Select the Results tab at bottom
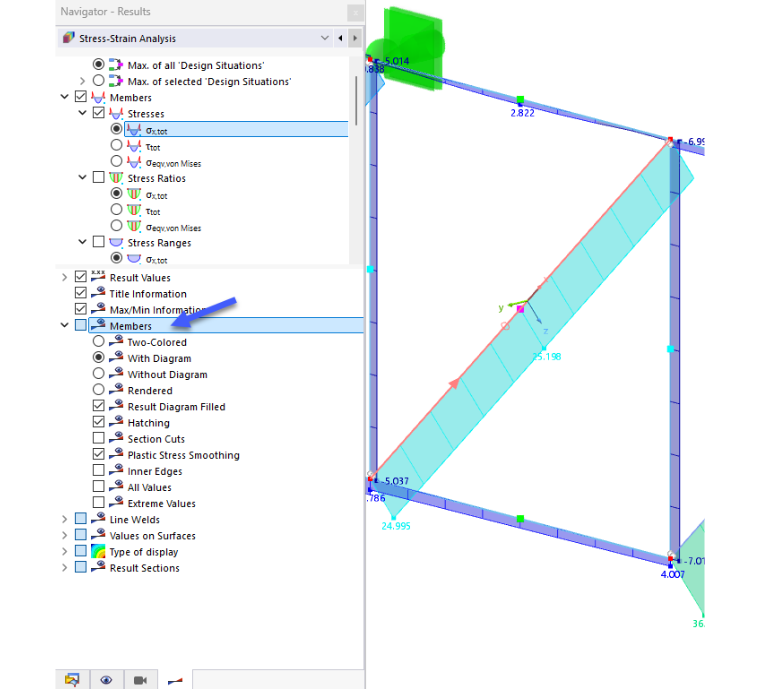This screenshot has width=760, height=689. click(x=175, y=680)
